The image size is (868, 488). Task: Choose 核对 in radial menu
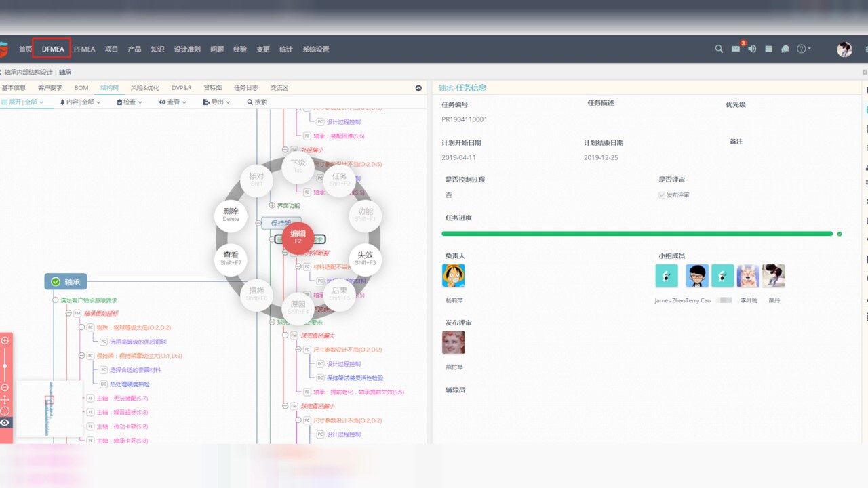[256, 180]
